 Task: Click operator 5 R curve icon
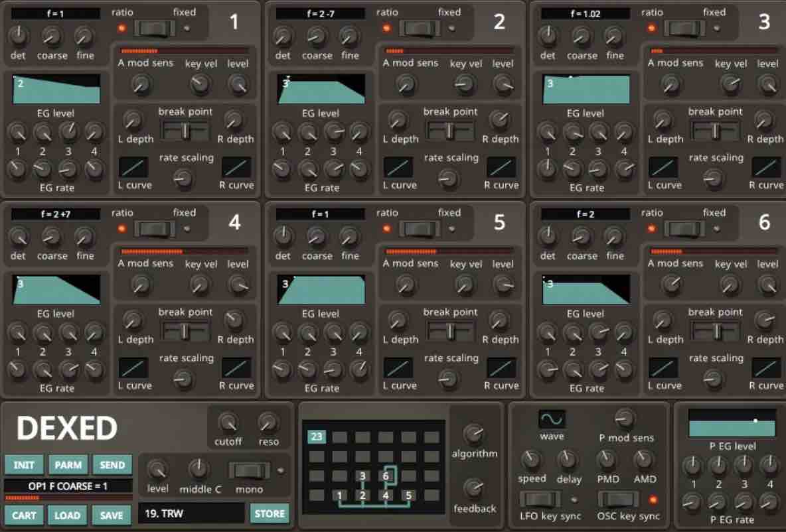click(501, 367)
